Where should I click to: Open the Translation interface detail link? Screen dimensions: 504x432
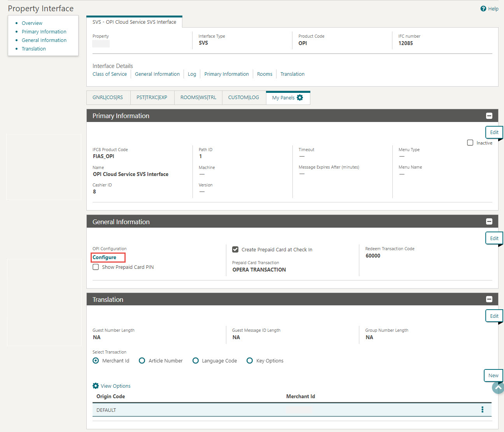[292, 74]
